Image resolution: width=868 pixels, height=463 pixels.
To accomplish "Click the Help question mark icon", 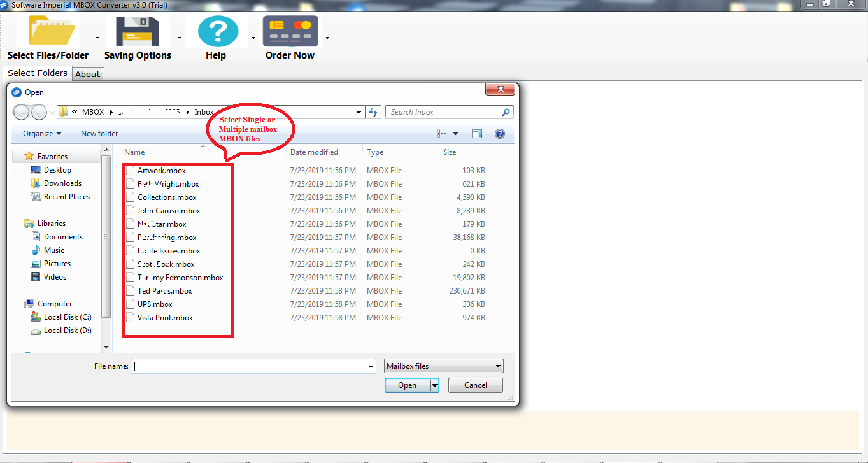I will coord(216,31).
